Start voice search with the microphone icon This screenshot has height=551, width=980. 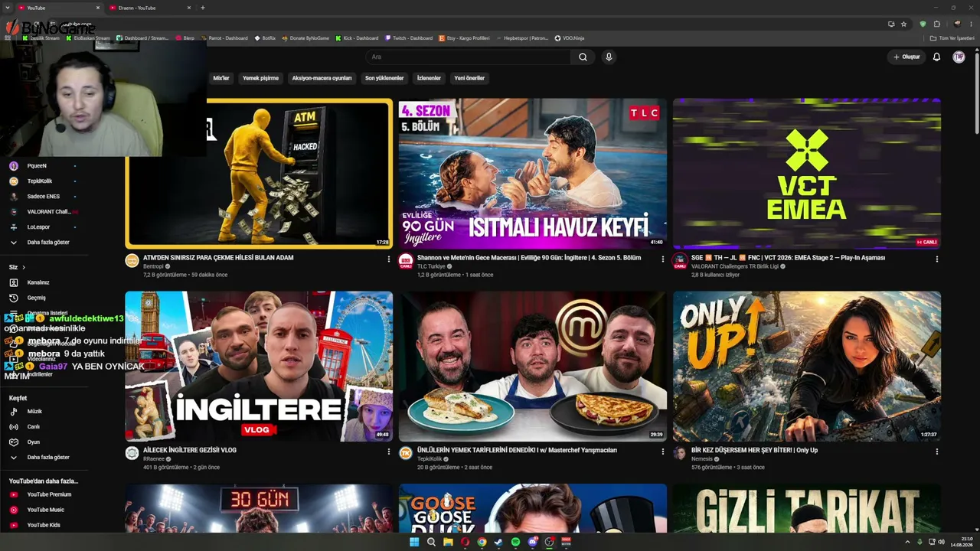coord(609,57)
